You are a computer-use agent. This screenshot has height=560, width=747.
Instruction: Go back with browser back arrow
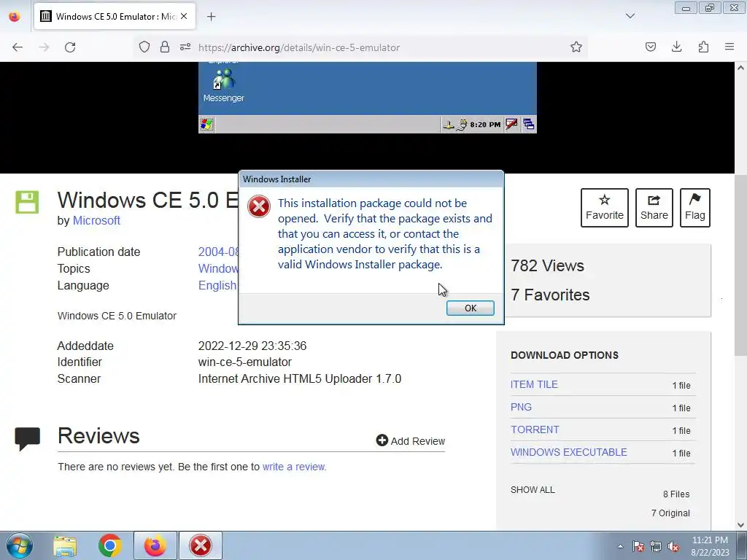pyautogui.click(x=18, y=47)
